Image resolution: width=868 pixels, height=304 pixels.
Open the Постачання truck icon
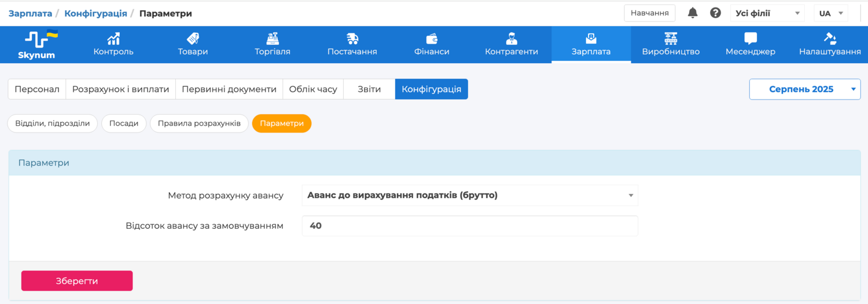click(x=352, y=39)
